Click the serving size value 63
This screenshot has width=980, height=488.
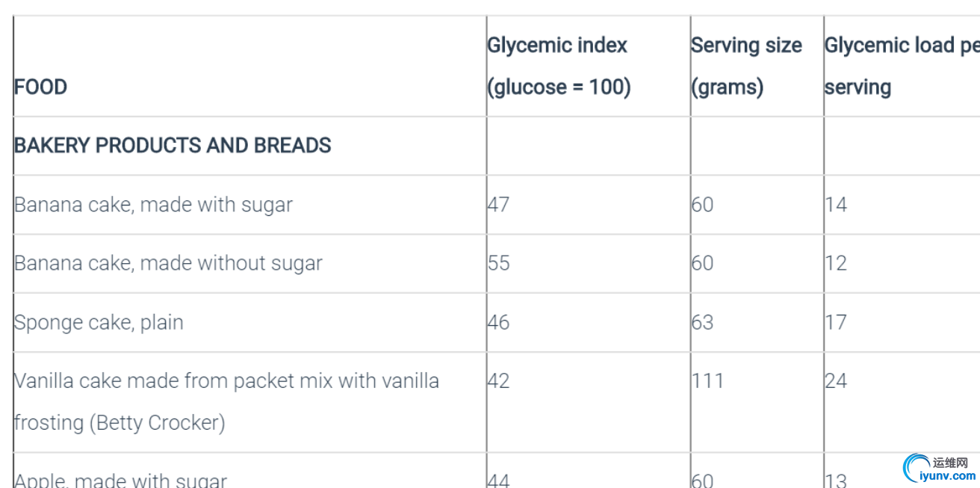(x=702, y=322)
